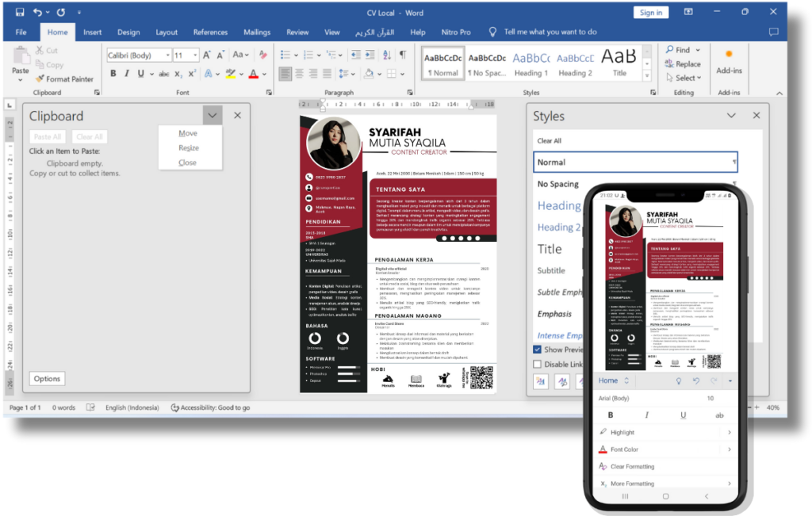
Task: Click the proofing book icon in status bar
Action: point(90,407)
